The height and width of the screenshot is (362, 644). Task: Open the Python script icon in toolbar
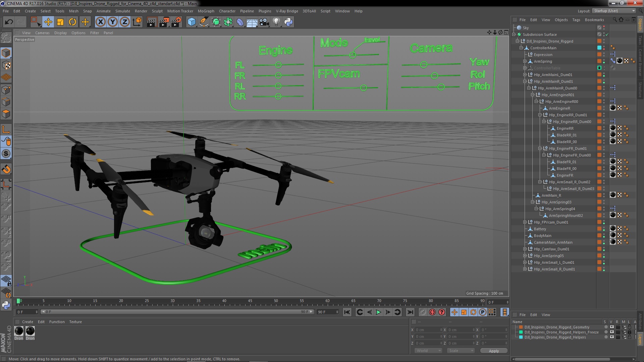[x=288, y=22]
